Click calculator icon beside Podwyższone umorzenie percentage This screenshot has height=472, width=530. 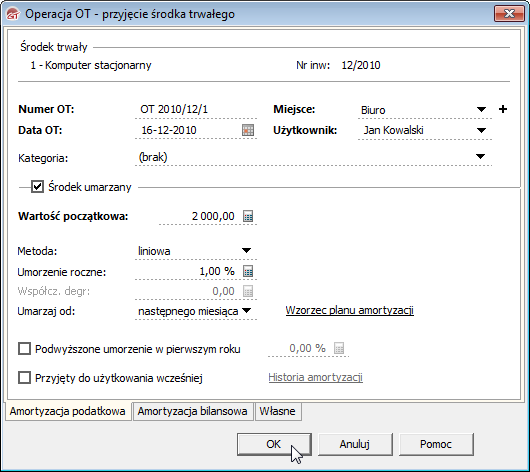tap(339, 348)
